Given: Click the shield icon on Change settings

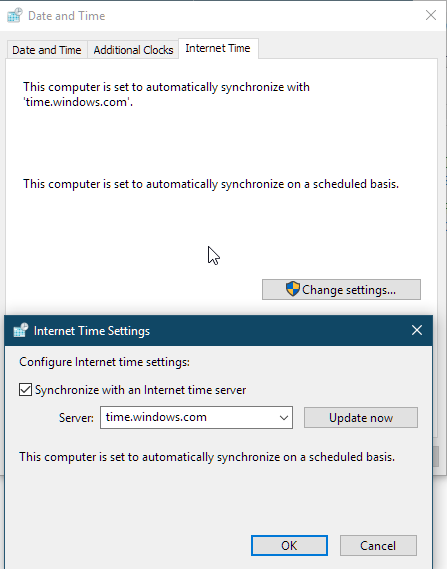Looking at the screenshot, I should coord(292,289).
